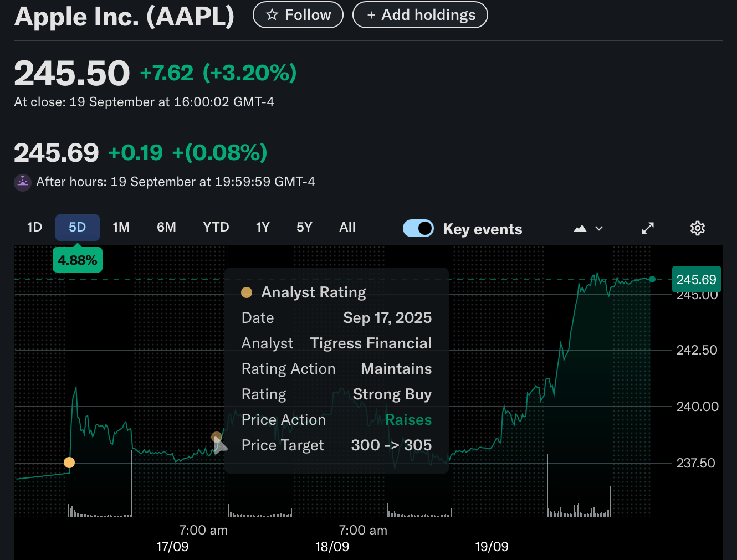
Task: Click the mountain chart type icon
Action: point(580,228)
